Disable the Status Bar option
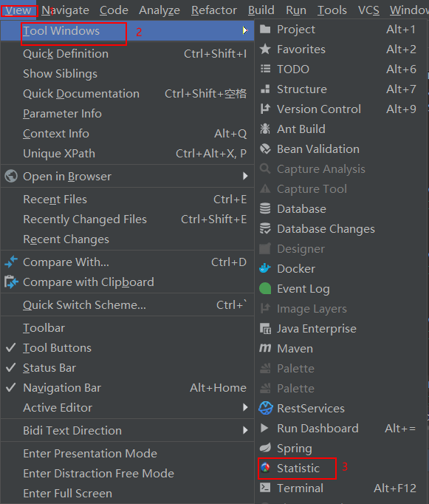 coord(128,368)
